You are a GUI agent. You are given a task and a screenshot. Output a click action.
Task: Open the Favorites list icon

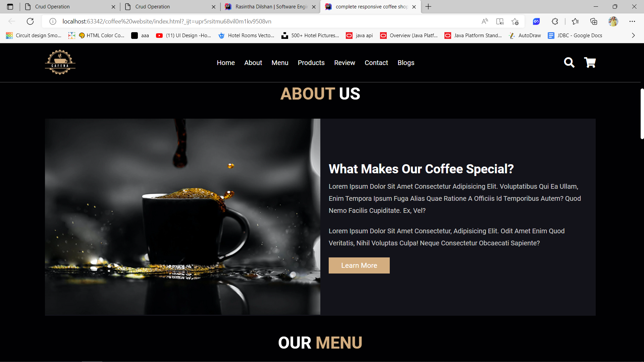(575, 21)
